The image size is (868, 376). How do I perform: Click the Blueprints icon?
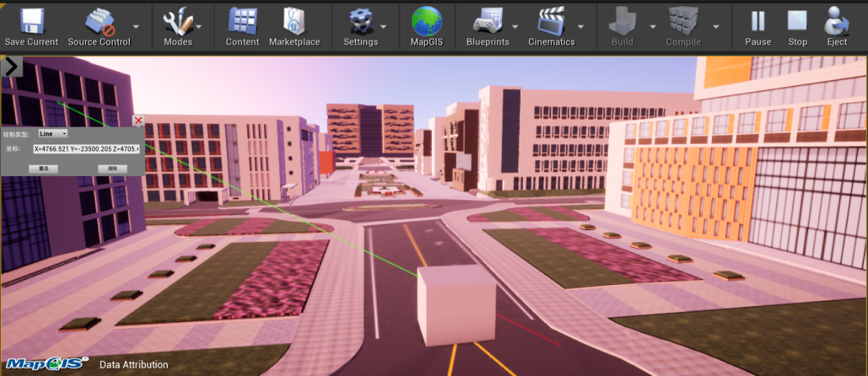click(487, 22)
